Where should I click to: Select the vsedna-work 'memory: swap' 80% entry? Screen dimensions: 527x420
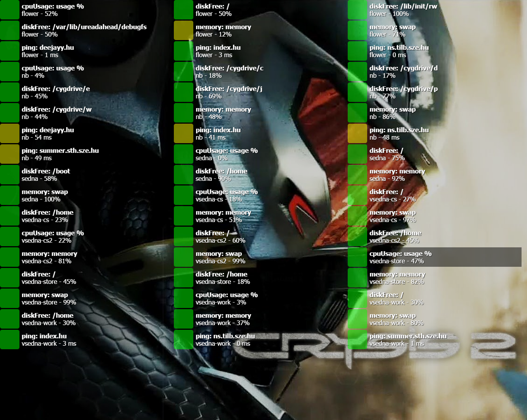coord(434,319)
